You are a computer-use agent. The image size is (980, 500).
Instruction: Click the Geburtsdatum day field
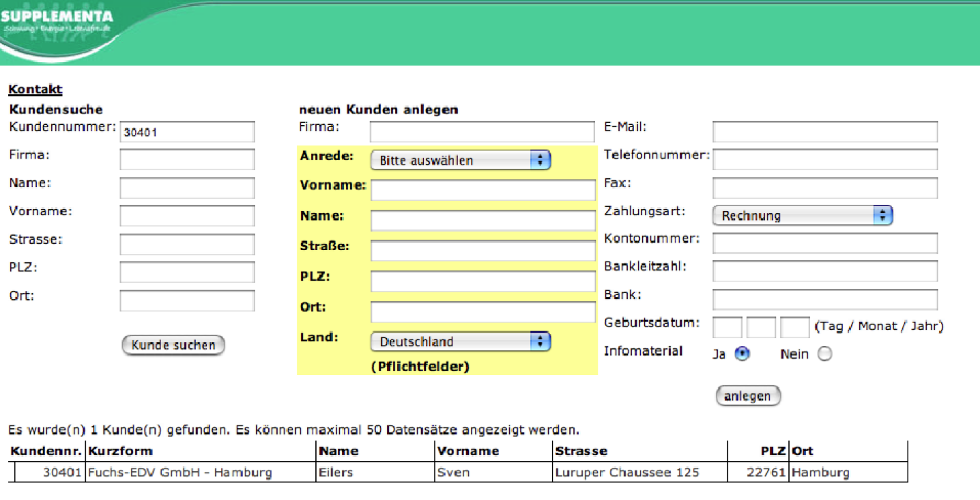tap(727, 327)
